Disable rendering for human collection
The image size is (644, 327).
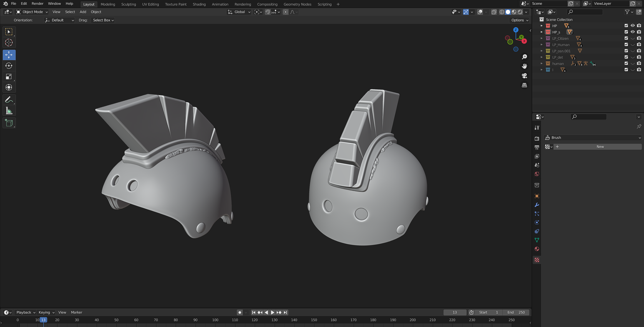coord(639,63)
